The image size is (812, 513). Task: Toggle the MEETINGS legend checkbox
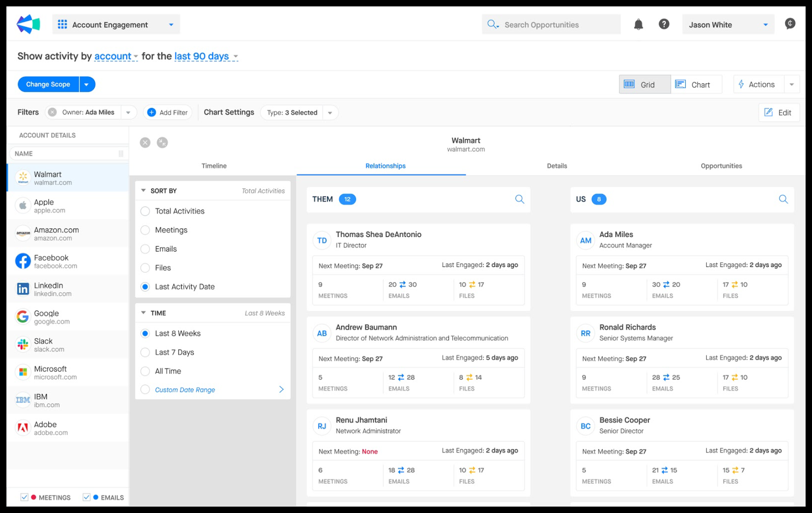pos(25,497)
